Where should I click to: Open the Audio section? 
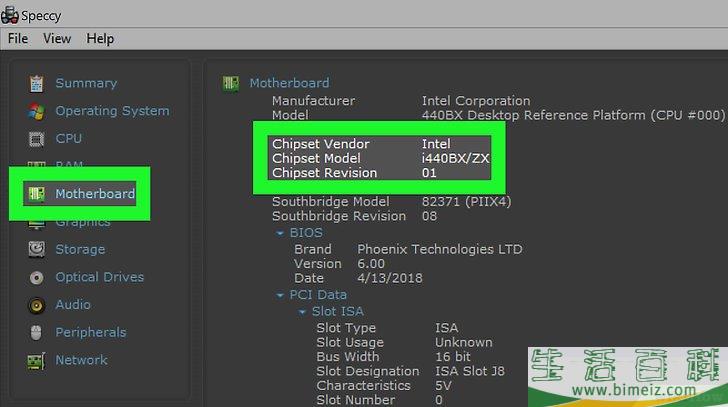73,304
